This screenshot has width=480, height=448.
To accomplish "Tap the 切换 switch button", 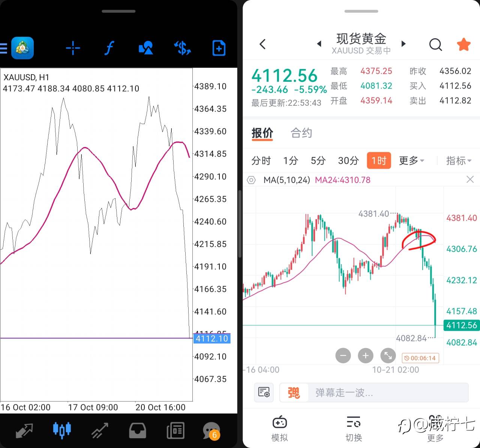I will tap(354, 429).
